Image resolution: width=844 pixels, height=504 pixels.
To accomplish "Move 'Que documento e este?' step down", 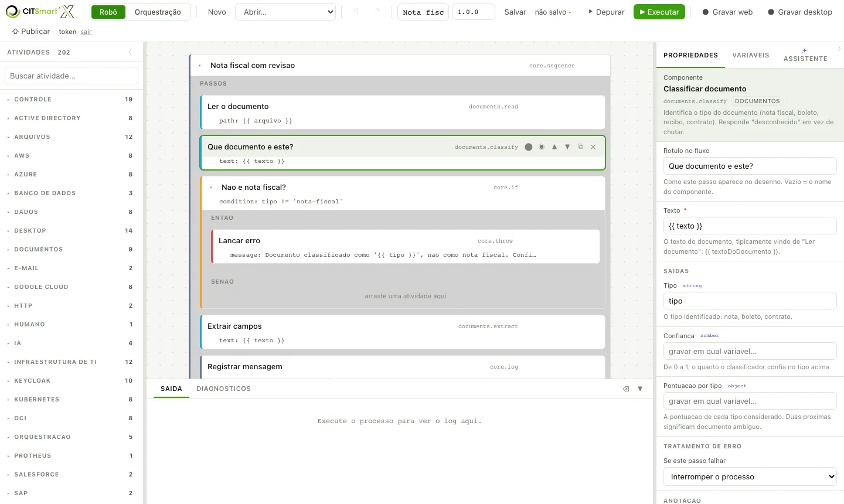I will point(567,147).
